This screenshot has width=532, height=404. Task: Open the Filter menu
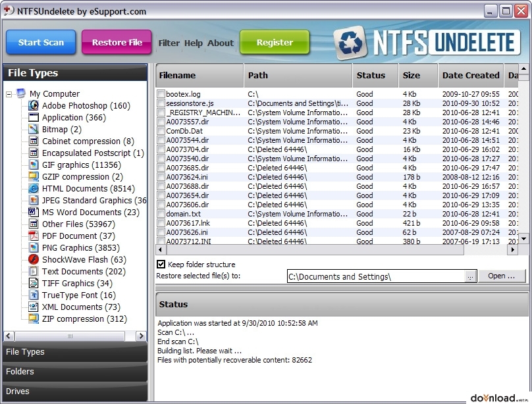pos(169,43)
